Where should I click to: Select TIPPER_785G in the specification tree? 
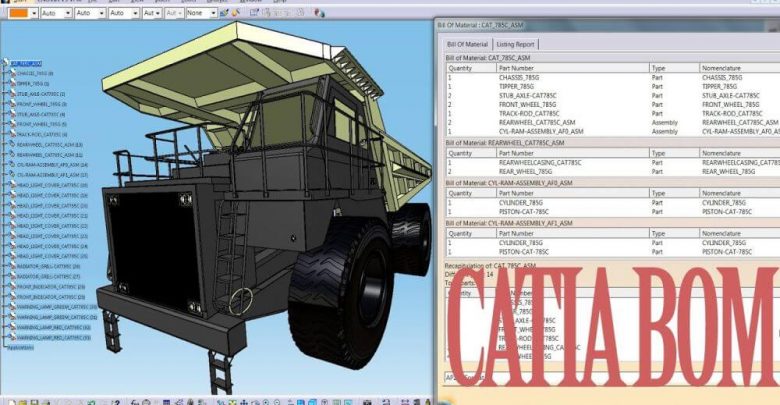point(33,84)
